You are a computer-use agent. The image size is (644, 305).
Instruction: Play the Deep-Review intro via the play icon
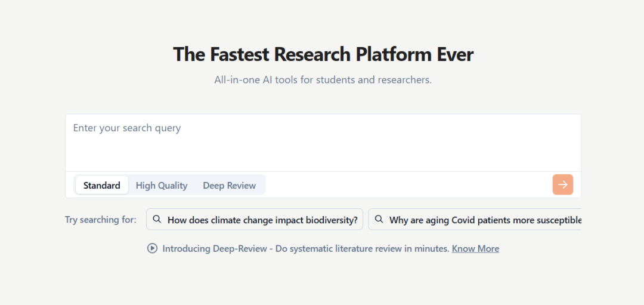pos(153,248)
